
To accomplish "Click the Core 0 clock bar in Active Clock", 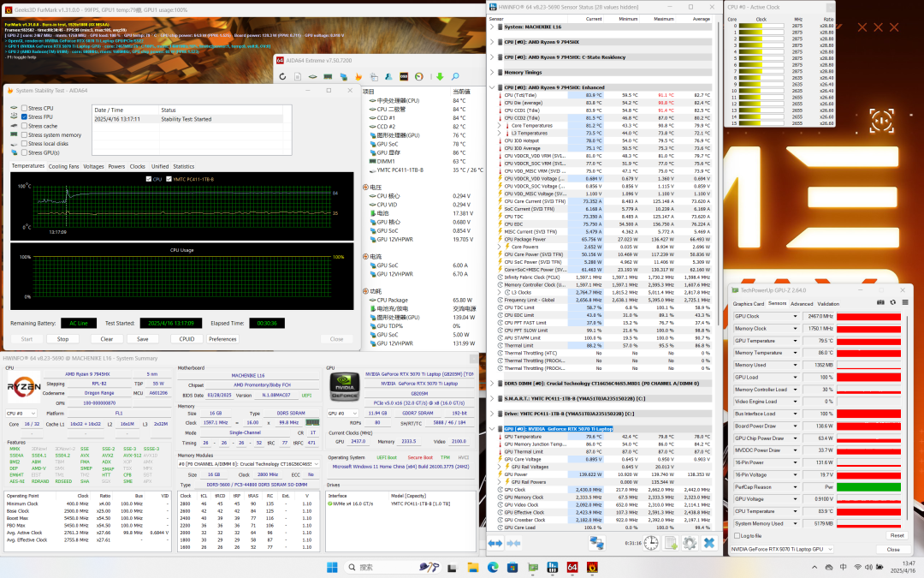I will tap(761, 26).
